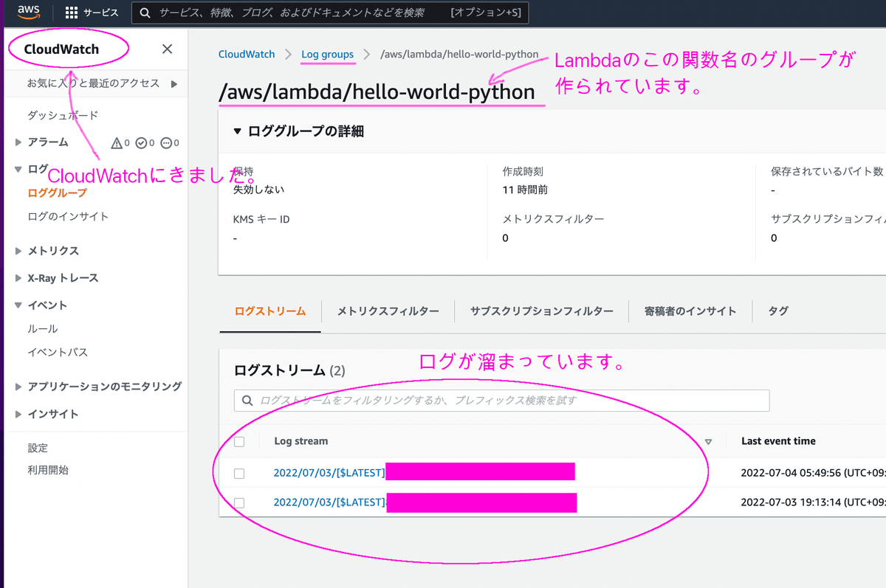
Task: Go to Log groups breadcrumb link
Action: tap(328, 54)
